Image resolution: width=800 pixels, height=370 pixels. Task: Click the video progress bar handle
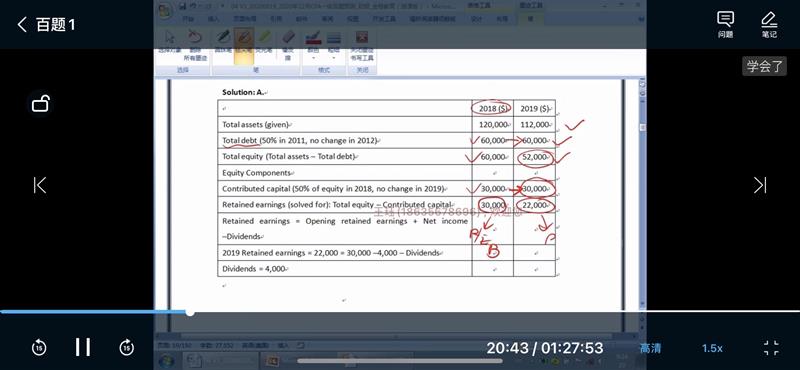point(190,312)
